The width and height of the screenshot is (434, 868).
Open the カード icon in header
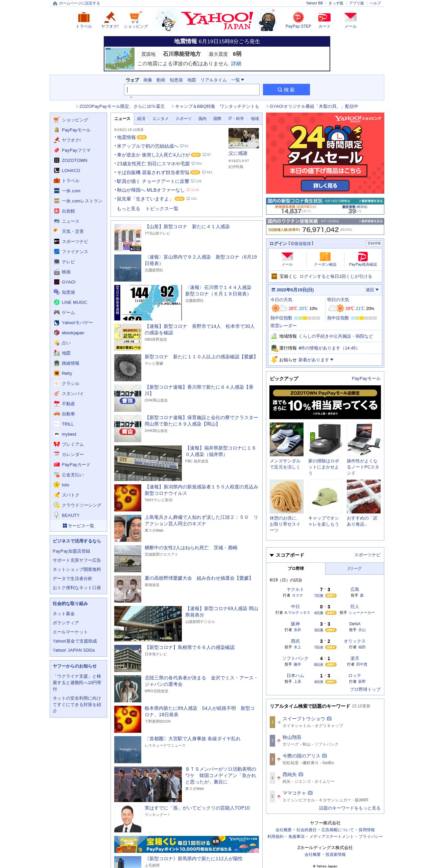coord(324,17)
